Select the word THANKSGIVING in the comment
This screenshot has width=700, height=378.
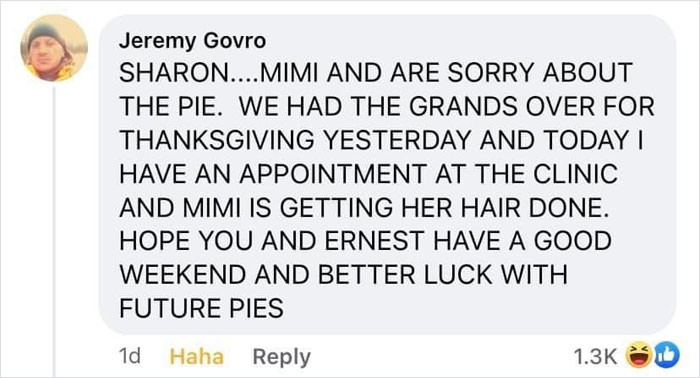pyautogui.click(x=217, y=140)
